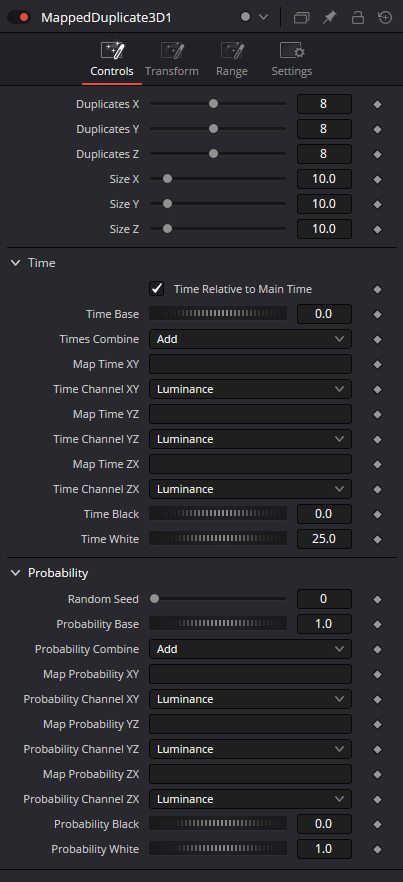Click the Duplicates Y slider handle
Screen dimensions: 403x882
[213, 129]
